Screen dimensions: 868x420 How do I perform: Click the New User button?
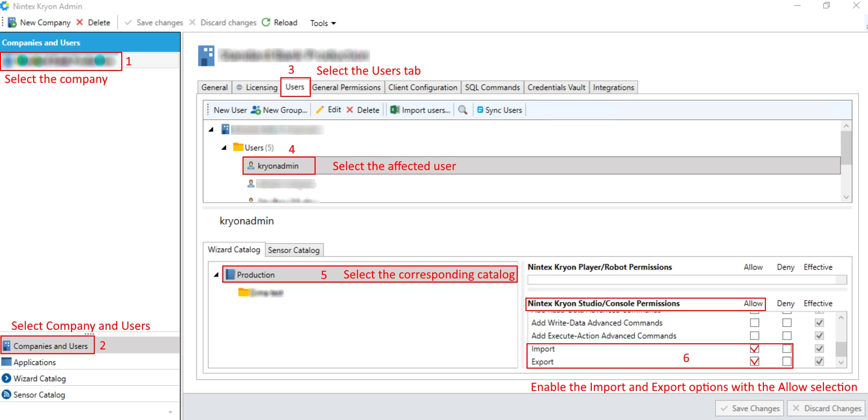point(230,110)
